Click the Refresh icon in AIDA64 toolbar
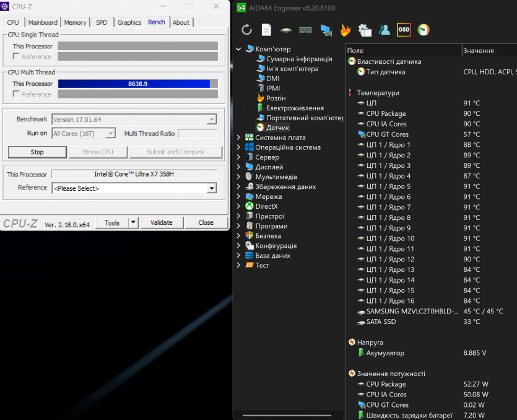This screenshot has height=420, width=517. 246,30
